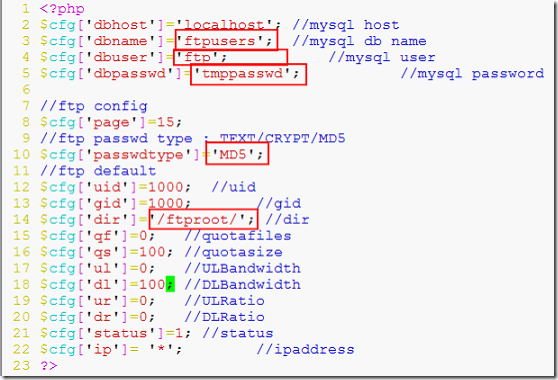This screenshot has width=558, height=380.
Task: Click the '//ftp config' comment line
Action: click(94, 106)
